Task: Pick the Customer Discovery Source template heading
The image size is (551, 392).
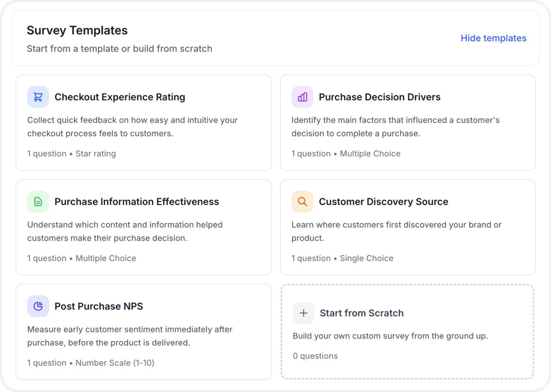Action: [383, 202]
